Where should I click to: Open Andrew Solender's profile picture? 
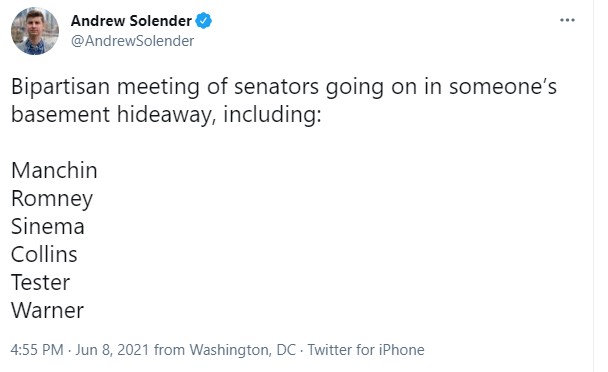tap(35, 31)
